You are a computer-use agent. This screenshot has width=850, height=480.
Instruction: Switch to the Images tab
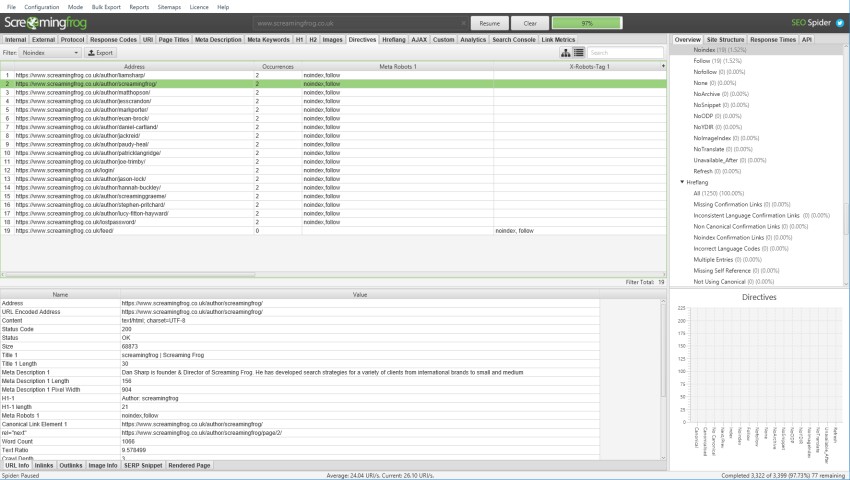332,40
